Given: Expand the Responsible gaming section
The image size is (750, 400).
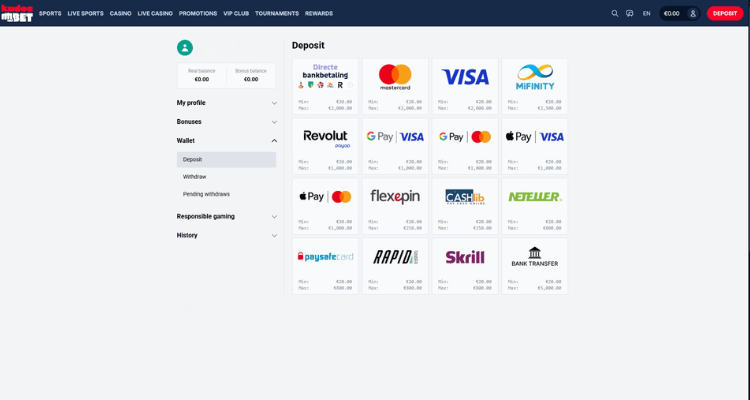Looking at the screenshot, I should (227, 216).
